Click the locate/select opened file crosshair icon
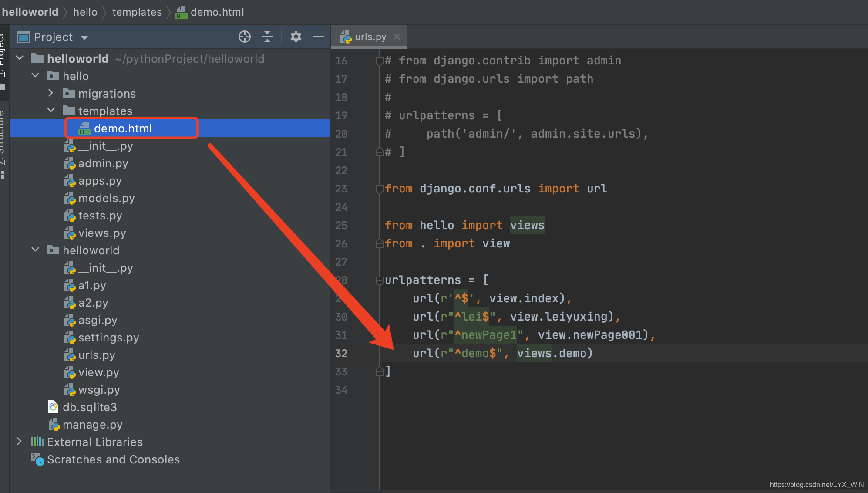Screen dimensions: 868x493 click(245, 37)
